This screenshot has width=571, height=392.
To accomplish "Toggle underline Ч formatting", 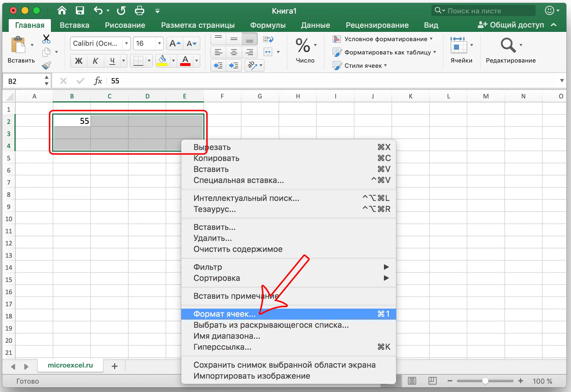I will click(112, 61).
